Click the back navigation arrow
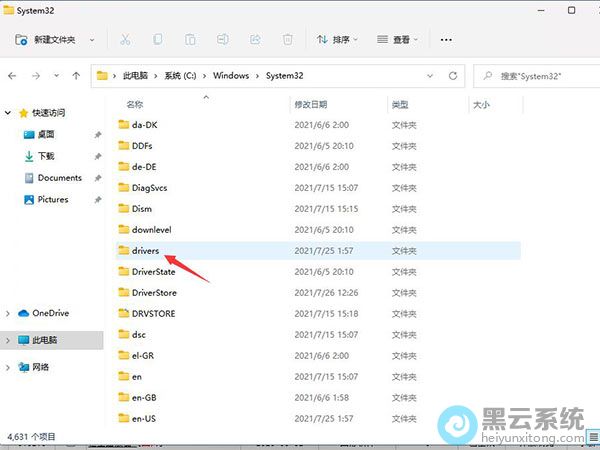The width and height of the screenshot is (600, 450). pyautogui.click(x=14, y=75)
